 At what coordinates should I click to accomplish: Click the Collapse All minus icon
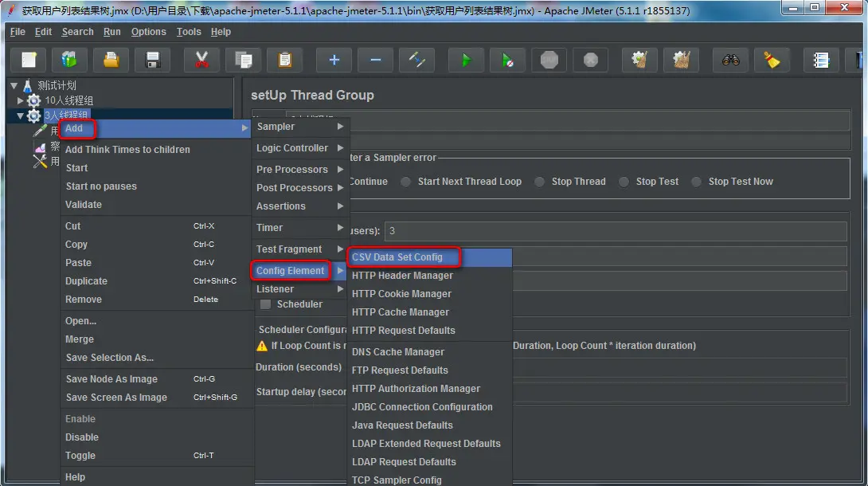click(375, 60)
